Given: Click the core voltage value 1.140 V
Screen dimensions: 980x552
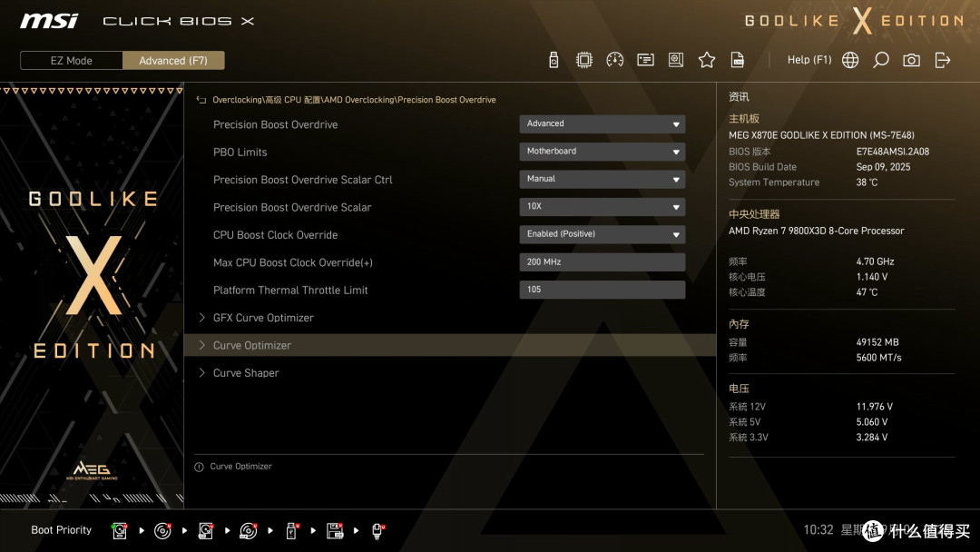Looking at the screenshot, I should 872,277.
